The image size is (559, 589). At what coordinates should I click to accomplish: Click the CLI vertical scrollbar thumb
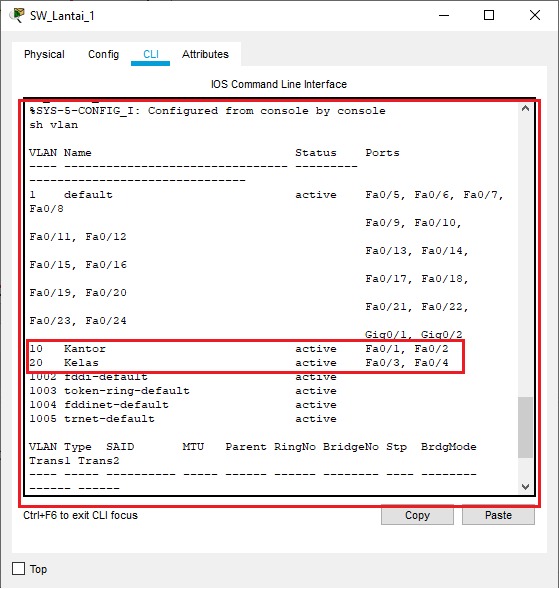point(526,427)
